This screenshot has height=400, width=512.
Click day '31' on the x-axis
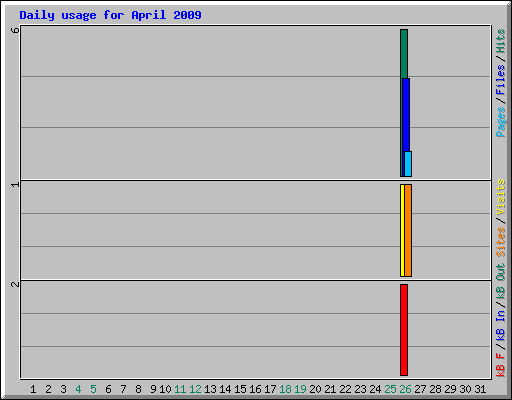(480, 389)
